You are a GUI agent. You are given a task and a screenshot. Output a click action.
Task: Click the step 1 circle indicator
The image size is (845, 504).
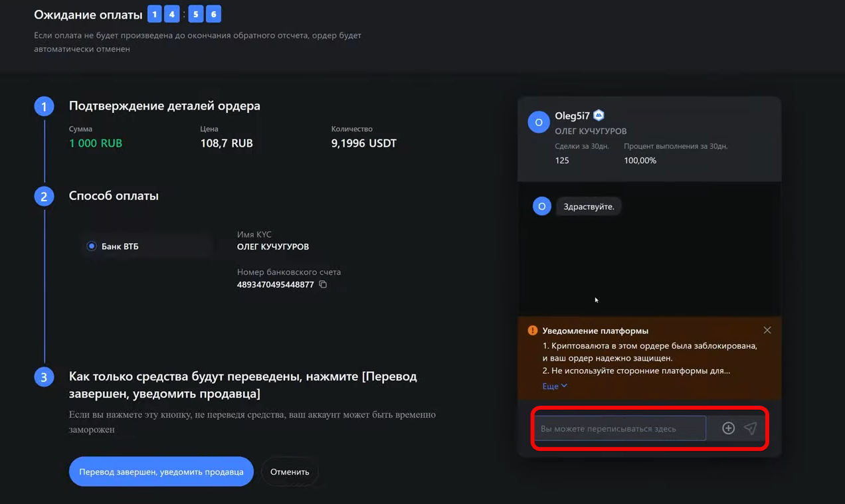point(44,106)
